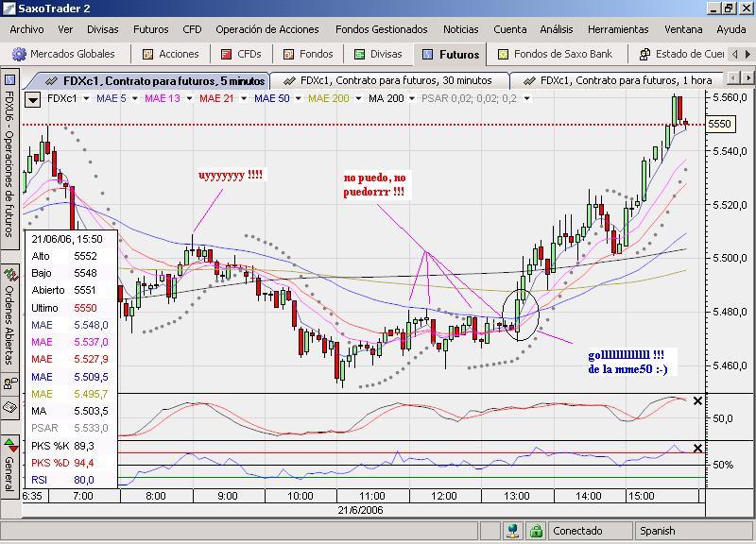Open the Análisis menu
Viewport: 756px width, 544px height.
[x=556, y=29]
